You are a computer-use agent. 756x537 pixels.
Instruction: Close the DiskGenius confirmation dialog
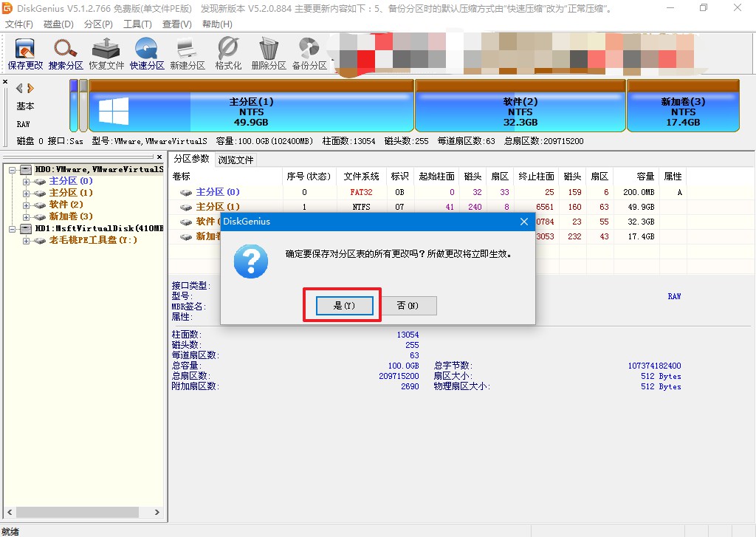pyautogui.click(x=524, y=222)
